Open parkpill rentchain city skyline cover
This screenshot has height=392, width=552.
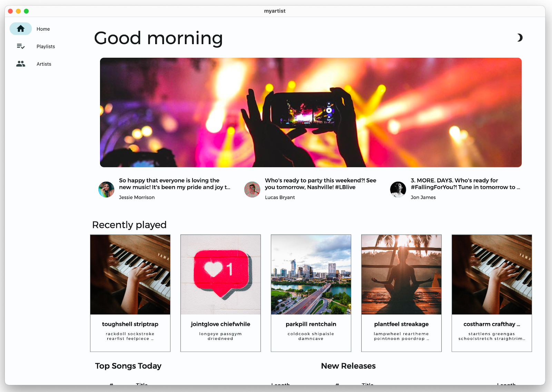point(311,274)
